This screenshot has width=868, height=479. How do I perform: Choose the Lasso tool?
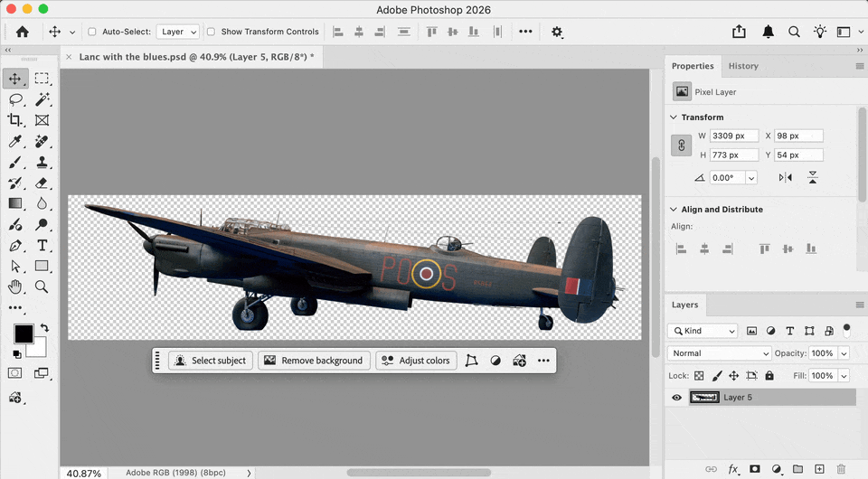(x=16, y=99)
